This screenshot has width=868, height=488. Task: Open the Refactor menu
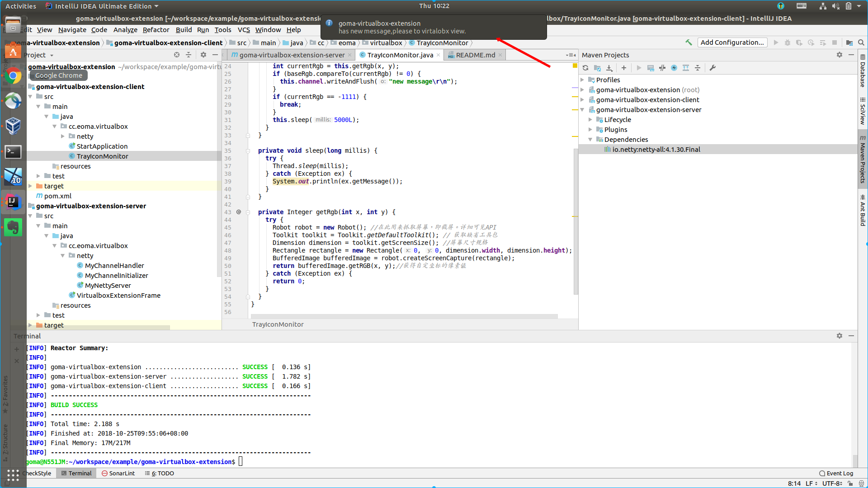point(156,30)
